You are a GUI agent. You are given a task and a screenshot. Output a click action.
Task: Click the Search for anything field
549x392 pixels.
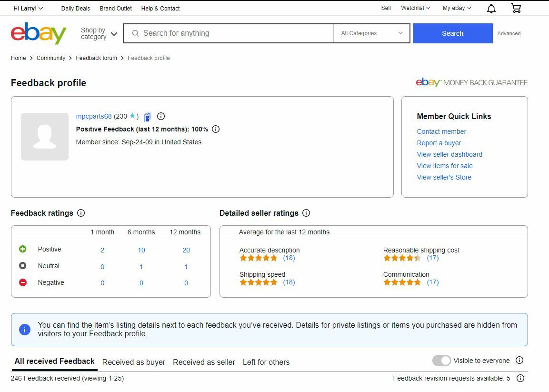click(229, 33)
